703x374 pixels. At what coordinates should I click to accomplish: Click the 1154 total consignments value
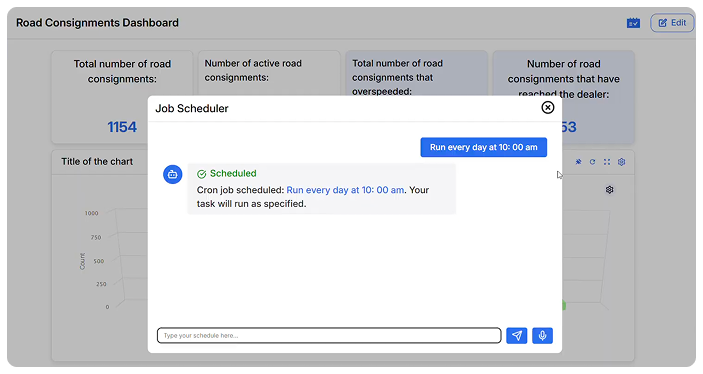click(x=122, y=127)
